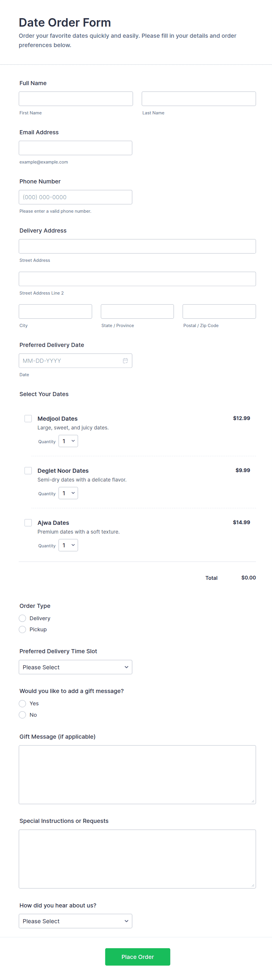This screenshot has width=272, height=980.
Task: Select the Pickup order type
Action: [23, 630]
